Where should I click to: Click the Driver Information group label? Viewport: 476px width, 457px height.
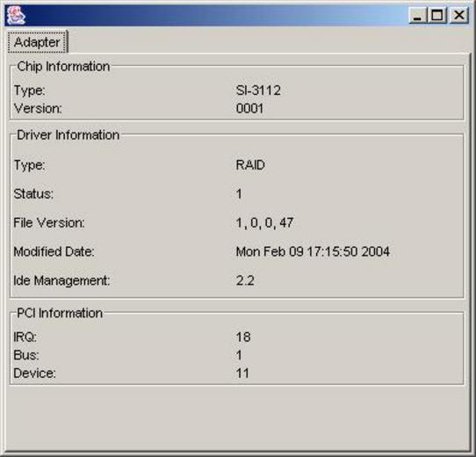[68, 135]
